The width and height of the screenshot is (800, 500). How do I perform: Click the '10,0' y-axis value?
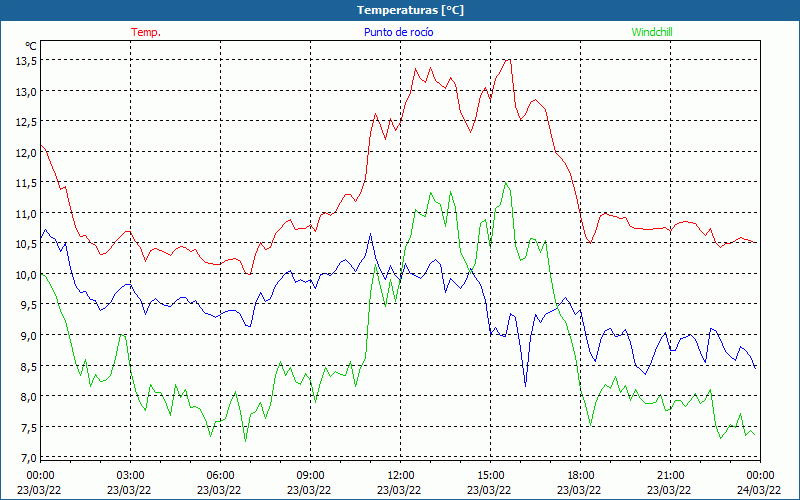pos(27,275)
